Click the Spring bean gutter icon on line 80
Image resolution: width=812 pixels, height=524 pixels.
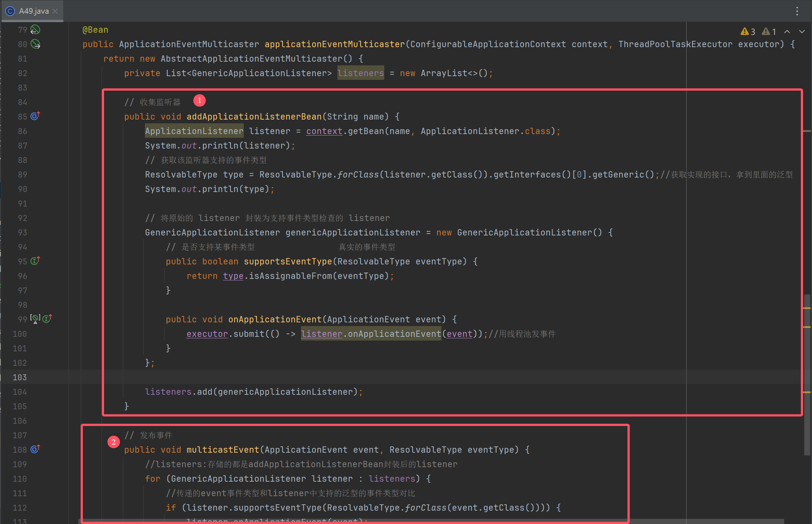[x=35, y=44]
